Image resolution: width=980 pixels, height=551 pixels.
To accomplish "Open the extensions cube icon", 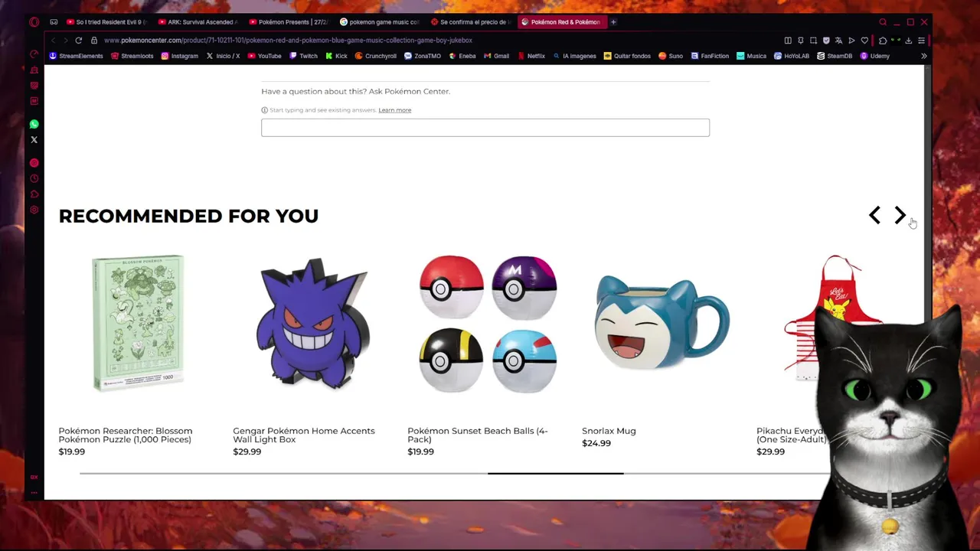I will coord(883,41).
